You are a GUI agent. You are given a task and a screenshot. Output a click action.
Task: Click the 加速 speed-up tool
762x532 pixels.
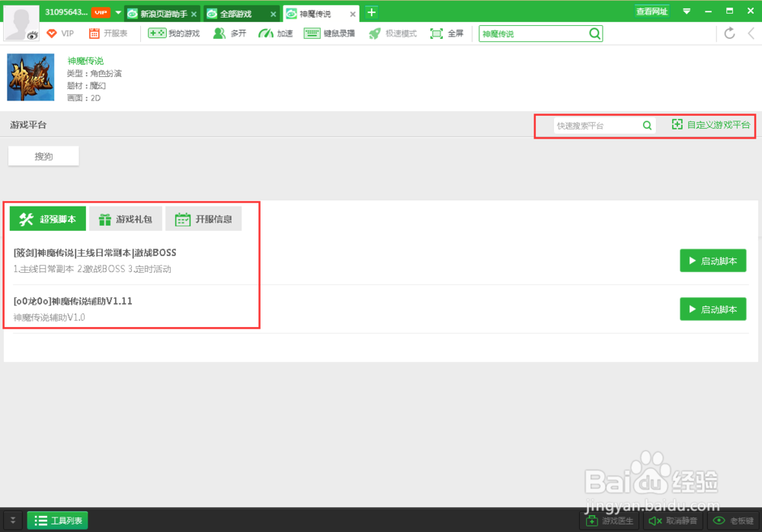[276, 34]
